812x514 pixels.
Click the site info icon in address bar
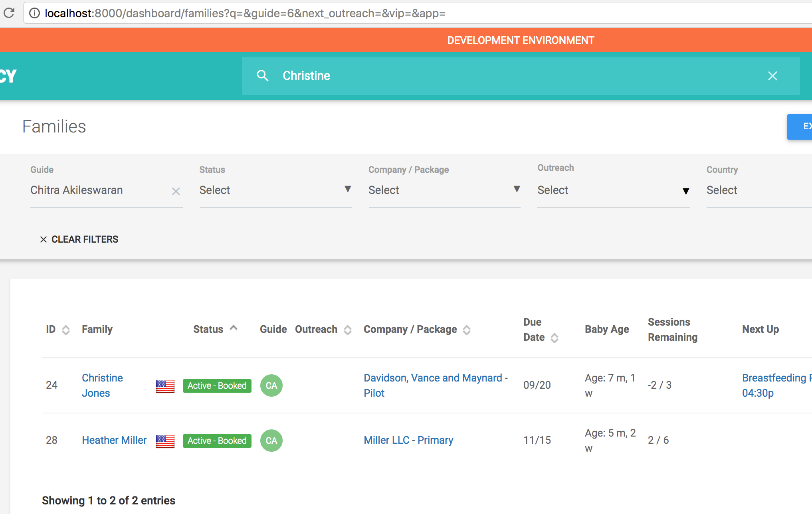[x=35, y=13]
